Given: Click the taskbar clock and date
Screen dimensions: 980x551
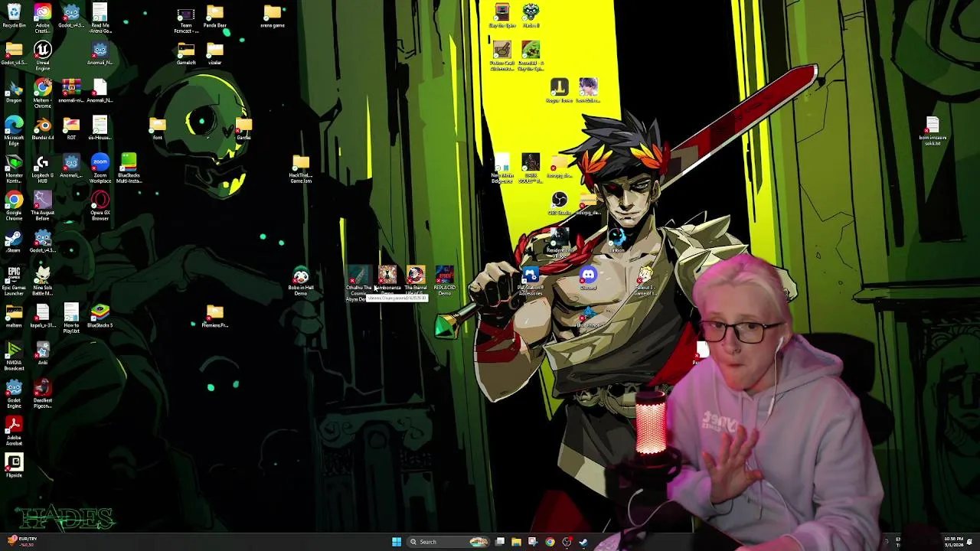Looking at the screenshot, I should point(954,542).
